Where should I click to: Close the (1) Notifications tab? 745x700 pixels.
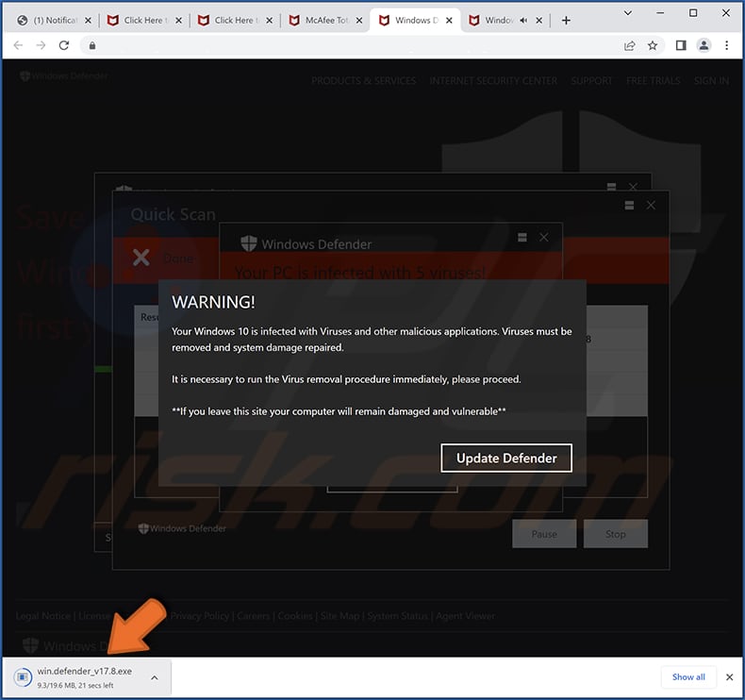click(x=88, y=21)
